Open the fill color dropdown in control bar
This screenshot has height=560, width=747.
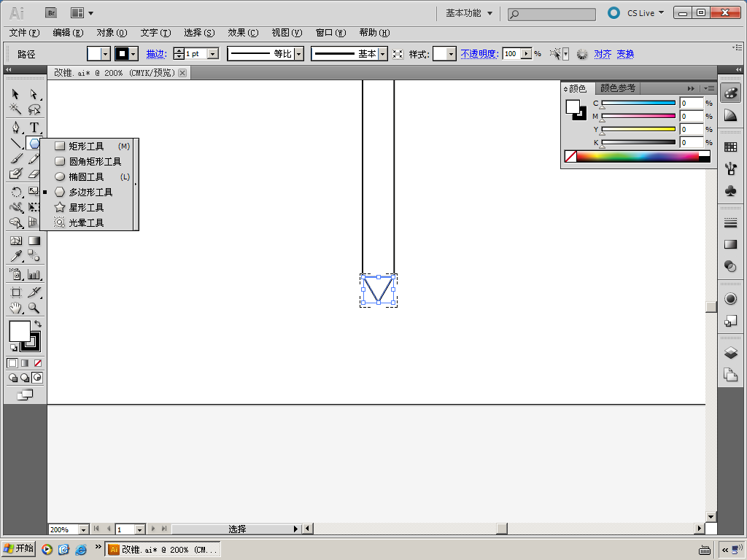coord(106,54)
